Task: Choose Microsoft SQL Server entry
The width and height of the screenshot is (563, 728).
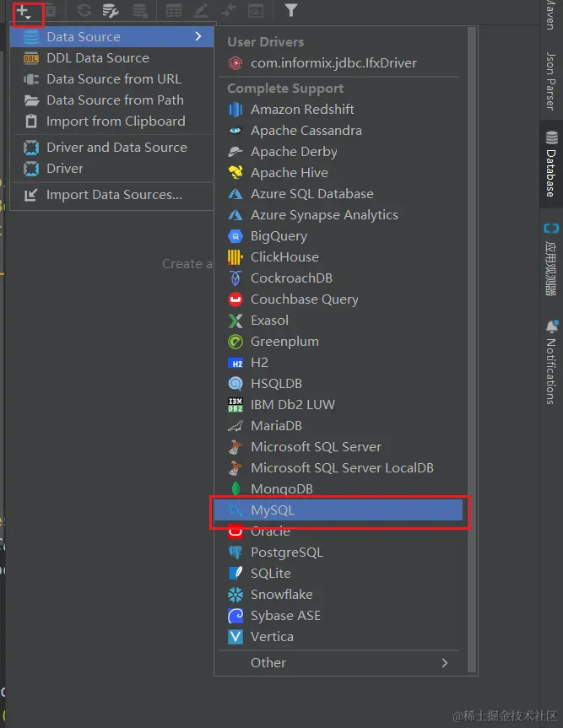Action: point(338,446)
